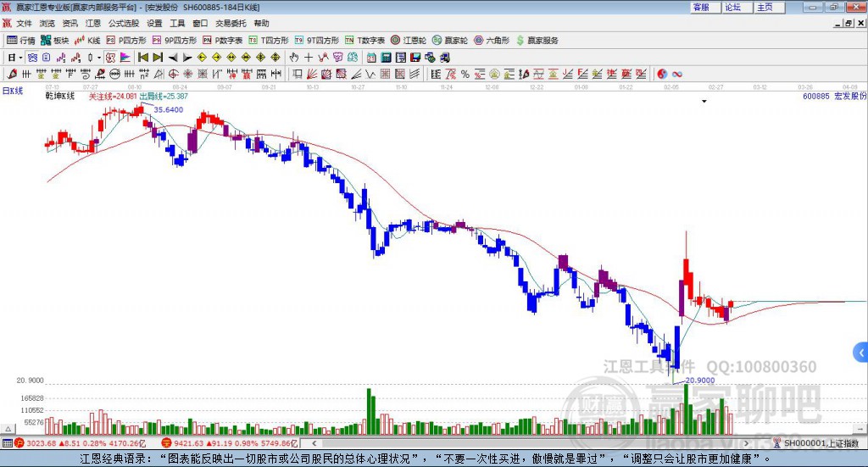Click the 主页 homepage button

tap(770, 7)
